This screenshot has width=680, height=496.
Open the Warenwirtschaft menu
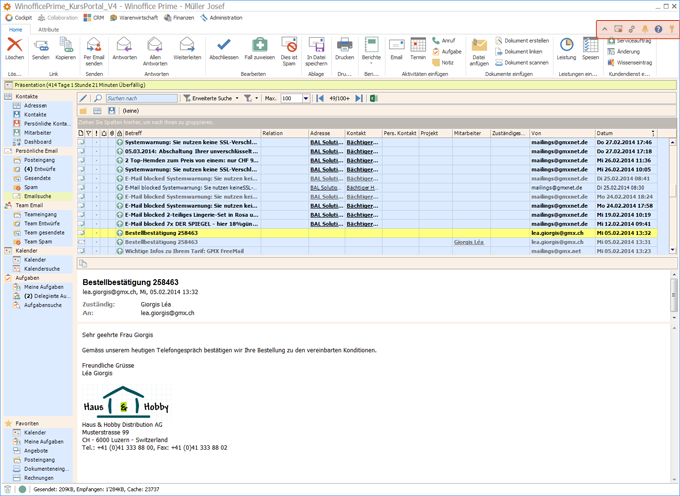[134, 18]
